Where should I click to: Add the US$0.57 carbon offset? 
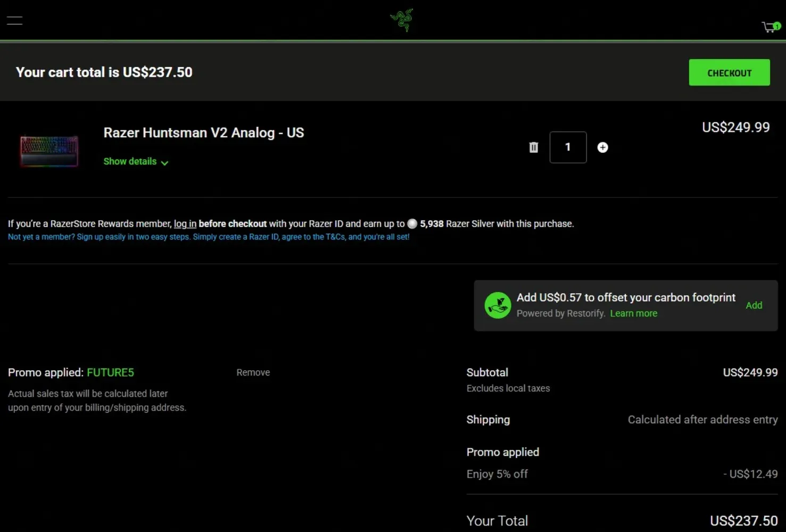(x=754, y=305)
